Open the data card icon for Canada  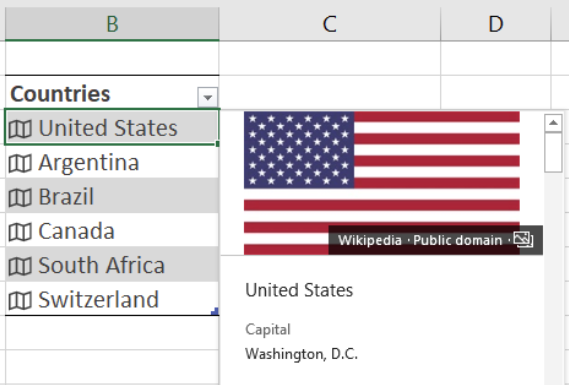click(20, 232)
